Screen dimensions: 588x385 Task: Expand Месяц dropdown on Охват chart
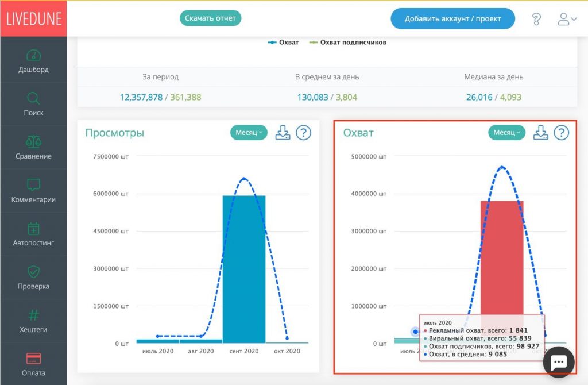pyautogui.click(x=506, y=133)
